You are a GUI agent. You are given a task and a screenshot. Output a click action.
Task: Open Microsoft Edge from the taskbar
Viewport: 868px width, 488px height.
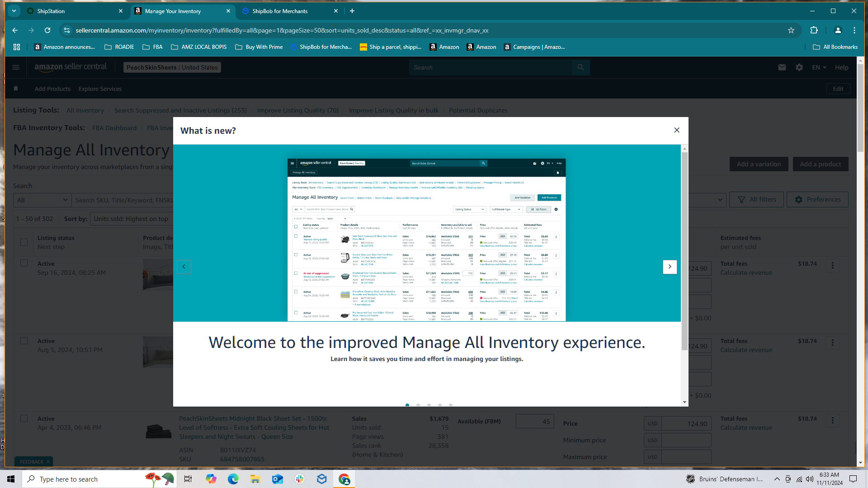(233, 479)
